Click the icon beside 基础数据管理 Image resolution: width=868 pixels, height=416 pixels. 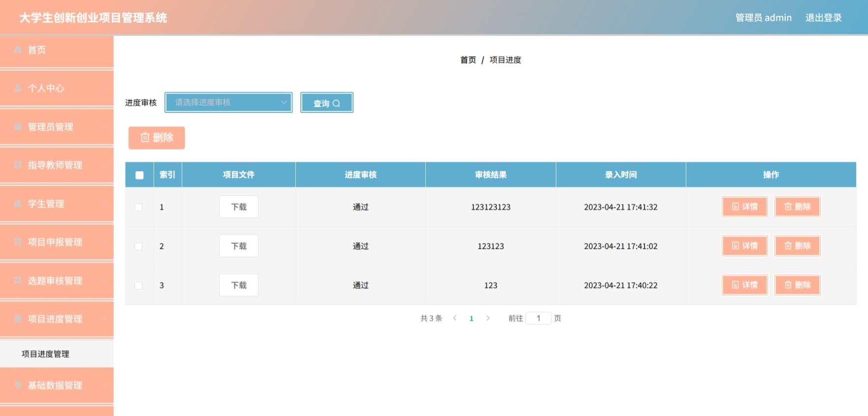[x=18, y=385]
